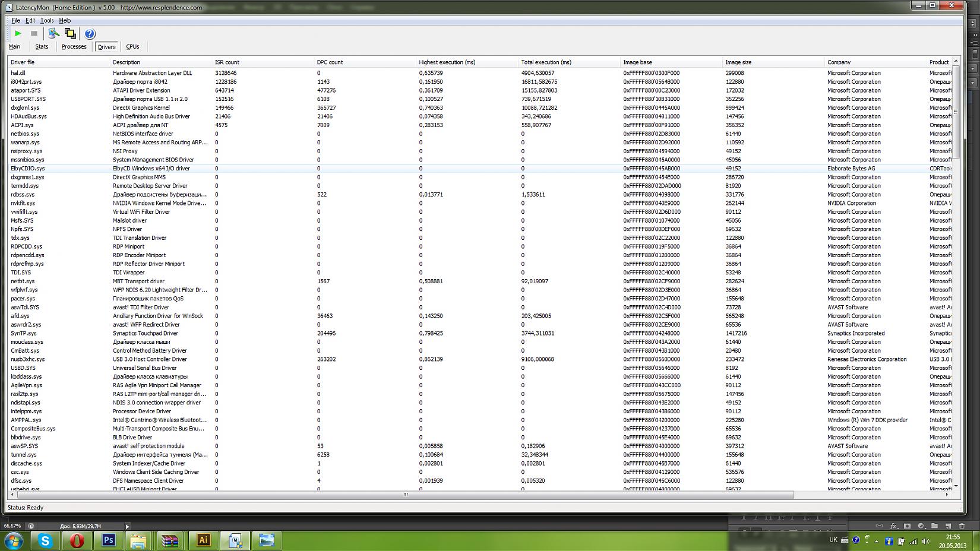Select the nusb3xhc.sys driver row
Image resolution: width=980 pixels, height=551 pixels.
pyautogui.click(x=28, y=359)
